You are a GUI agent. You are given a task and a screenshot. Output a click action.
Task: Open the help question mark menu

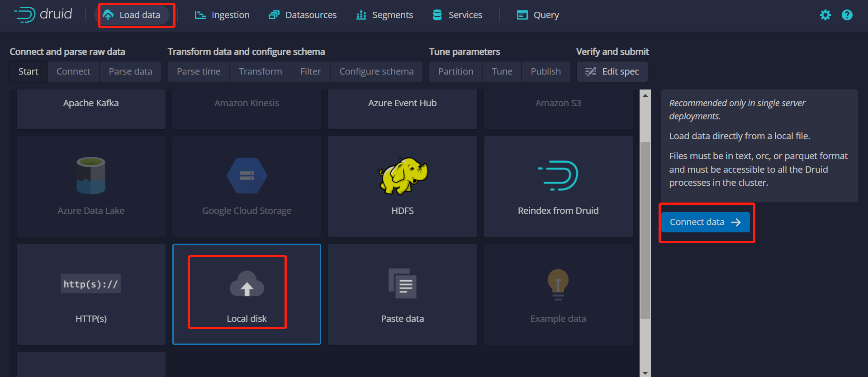coord(847,15)
